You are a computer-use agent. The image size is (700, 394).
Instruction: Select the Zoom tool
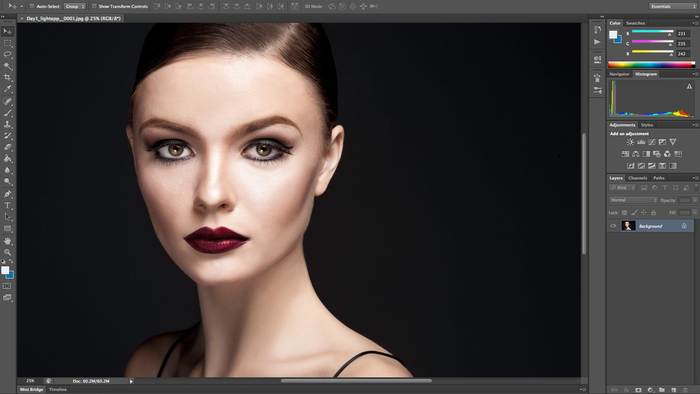[8, 252]
